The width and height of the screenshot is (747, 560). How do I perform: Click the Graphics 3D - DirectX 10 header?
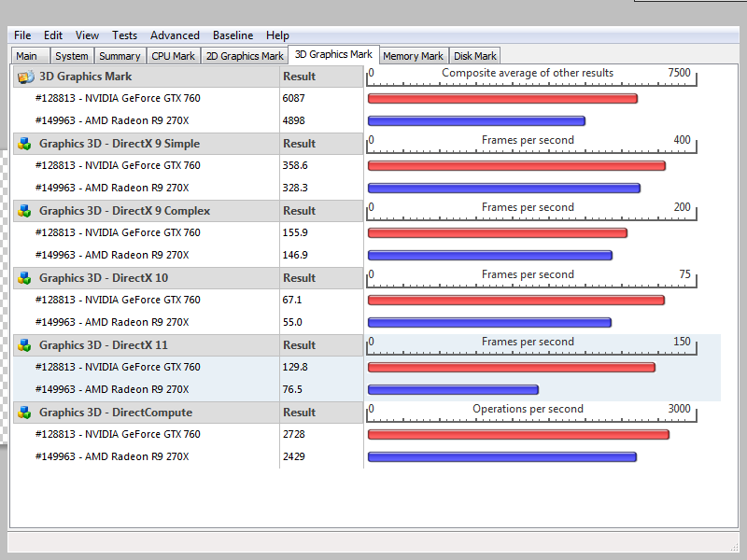pyautogui.click(x=146, y=278)
